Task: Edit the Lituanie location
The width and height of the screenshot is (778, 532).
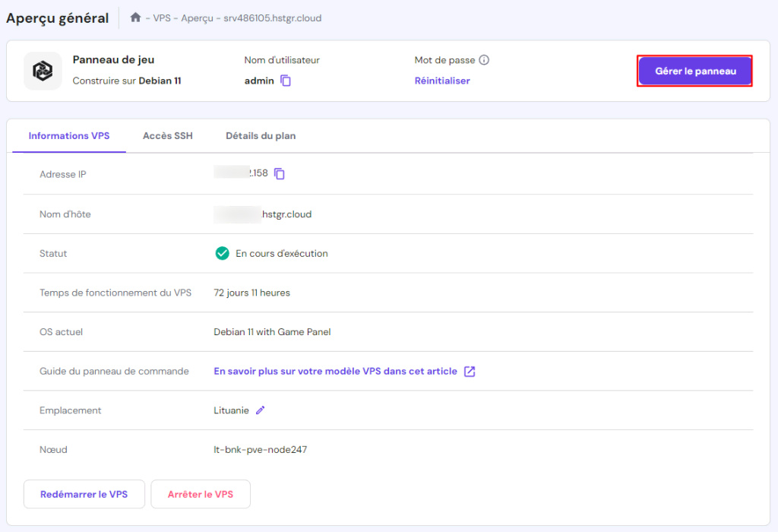Action: [x=261, y=410]
